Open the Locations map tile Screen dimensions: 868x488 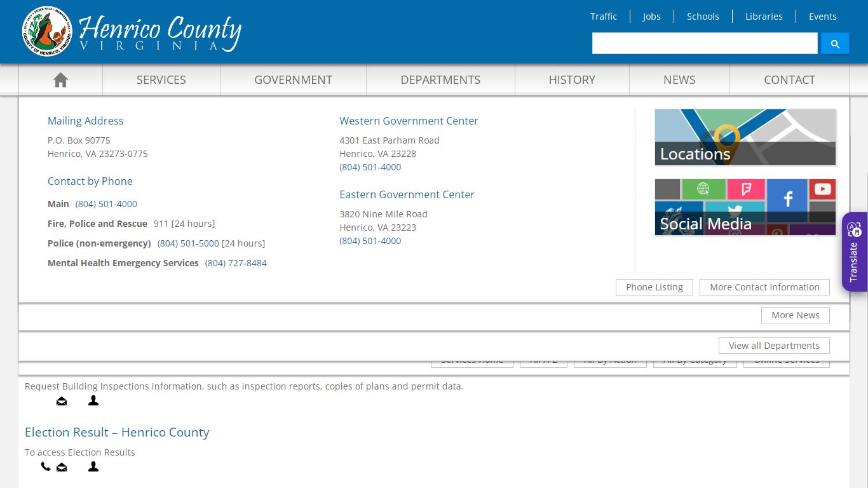pos(745,137)
